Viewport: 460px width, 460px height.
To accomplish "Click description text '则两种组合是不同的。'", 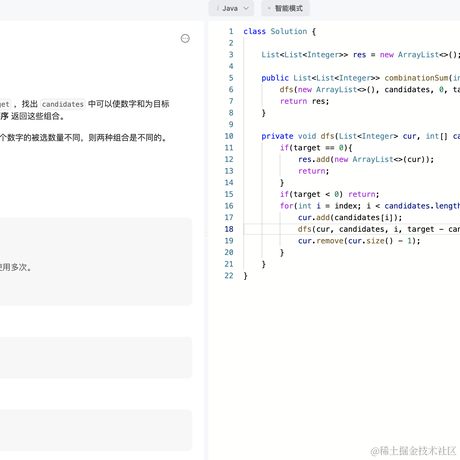I will [128, 138].
